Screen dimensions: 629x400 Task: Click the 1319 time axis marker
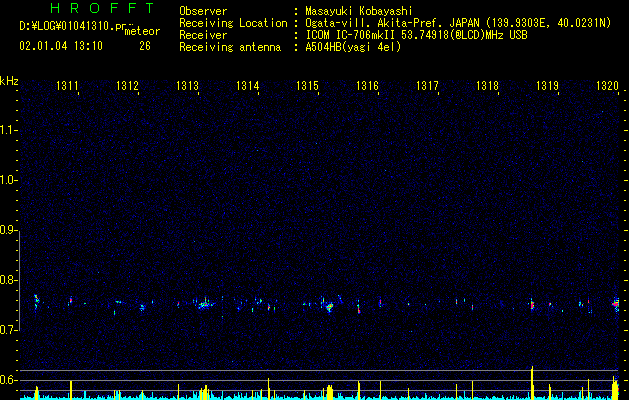click(548, 85)
